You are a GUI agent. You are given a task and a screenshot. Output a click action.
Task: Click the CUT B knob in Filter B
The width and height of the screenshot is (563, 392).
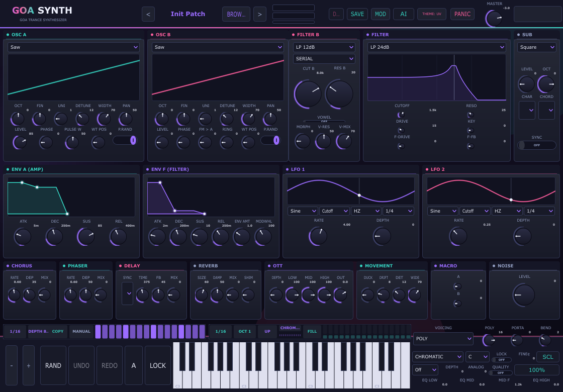[308, 94]
